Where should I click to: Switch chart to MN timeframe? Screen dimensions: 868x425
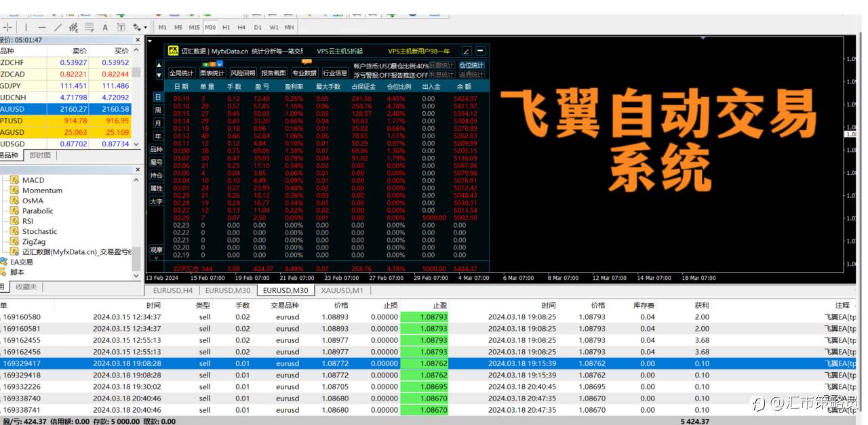coord(289,27)
